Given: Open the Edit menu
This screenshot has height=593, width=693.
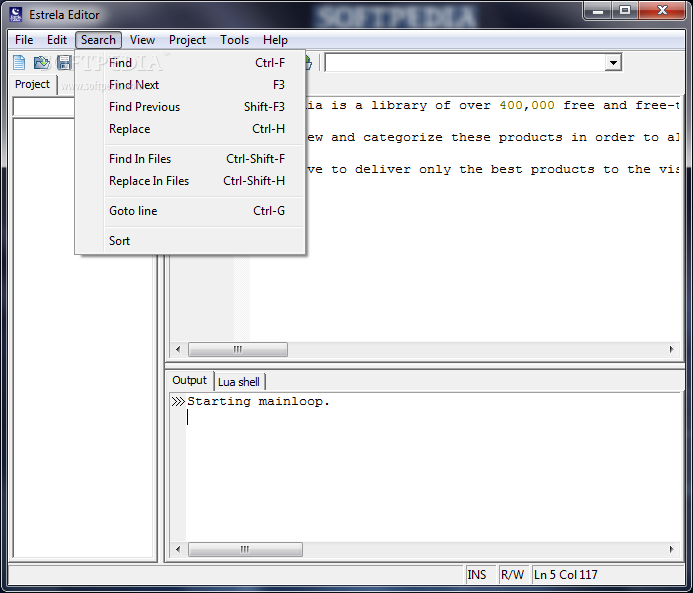Looking at the screenshot, I should pos(57,40).
